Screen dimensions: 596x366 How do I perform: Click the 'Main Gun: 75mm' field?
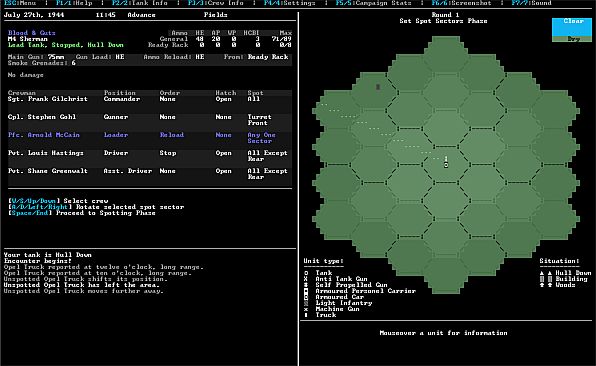(x=36, y=57)
